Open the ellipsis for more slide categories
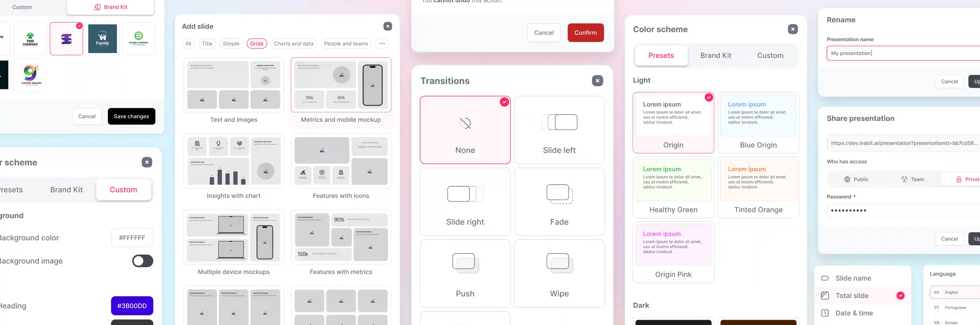 pos(382,43)
